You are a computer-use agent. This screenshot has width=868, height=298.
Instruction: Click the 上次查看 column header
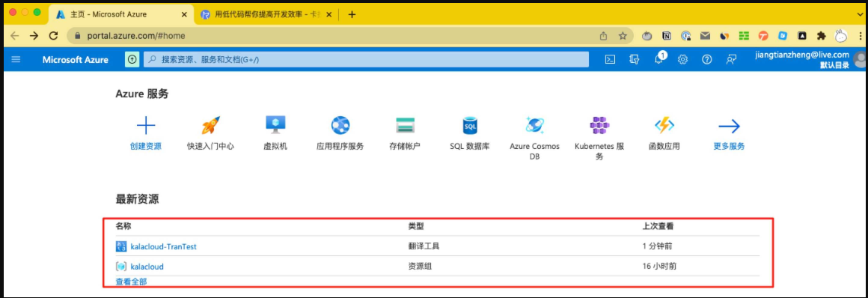(658, 226)
